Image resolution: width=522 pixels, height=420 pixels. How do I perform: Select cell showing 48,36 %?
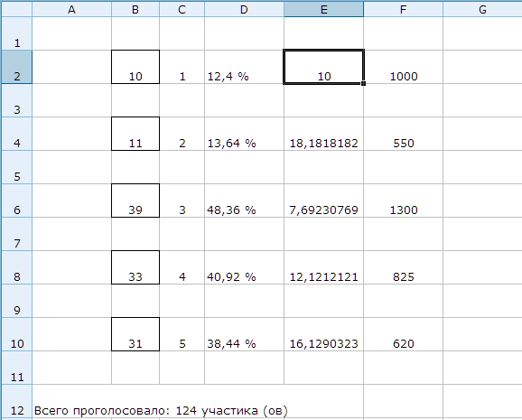tap(244, 201)
